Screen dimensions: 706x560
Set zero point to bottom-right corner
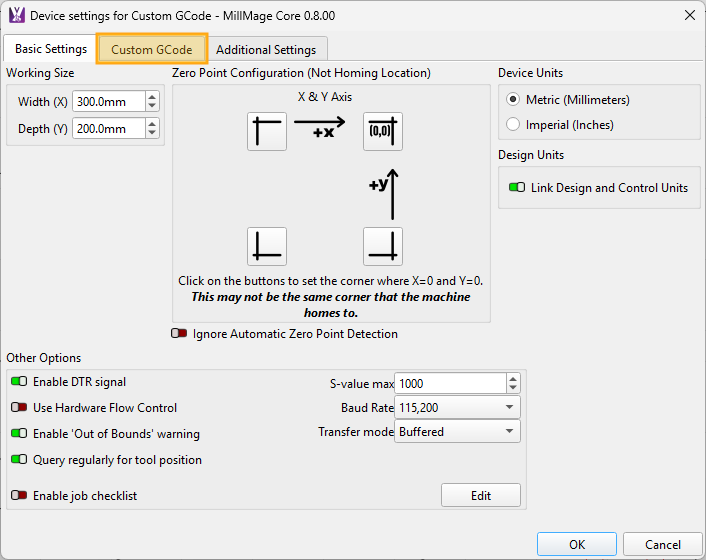[382, 246]
